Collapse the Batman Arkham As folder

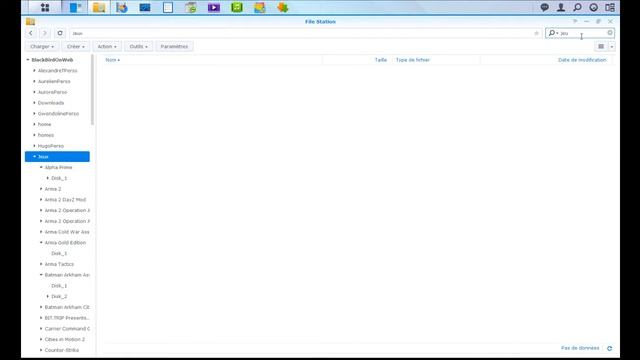(41, 275)
